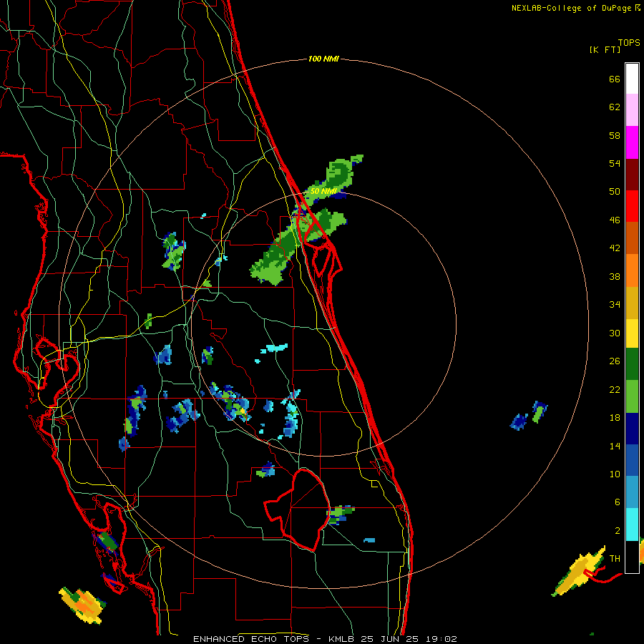
Task: Select the '62' legend value
Action: 615,107
